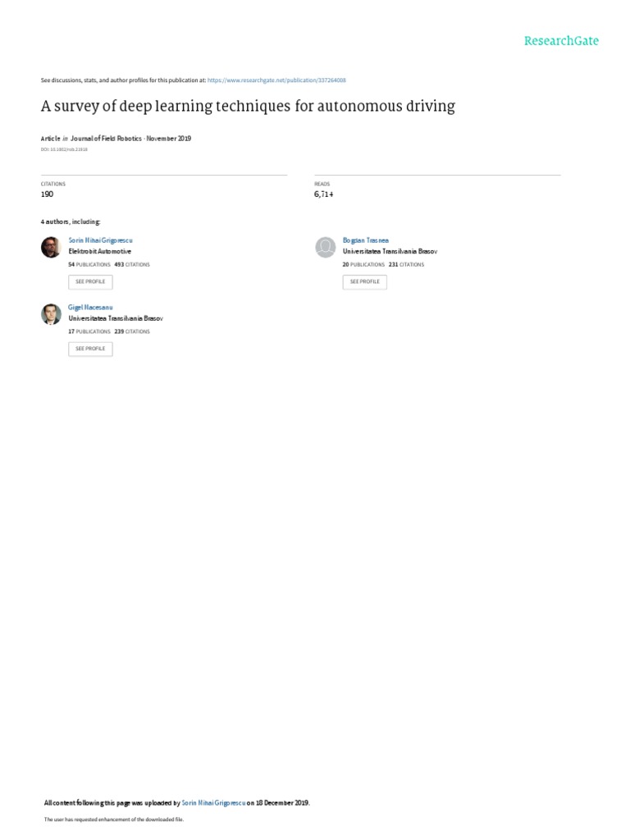Screen dimensions: 630x840
Task: Click 239 citations under Gigel Macesanu
Action: click(x=131, y=331)
